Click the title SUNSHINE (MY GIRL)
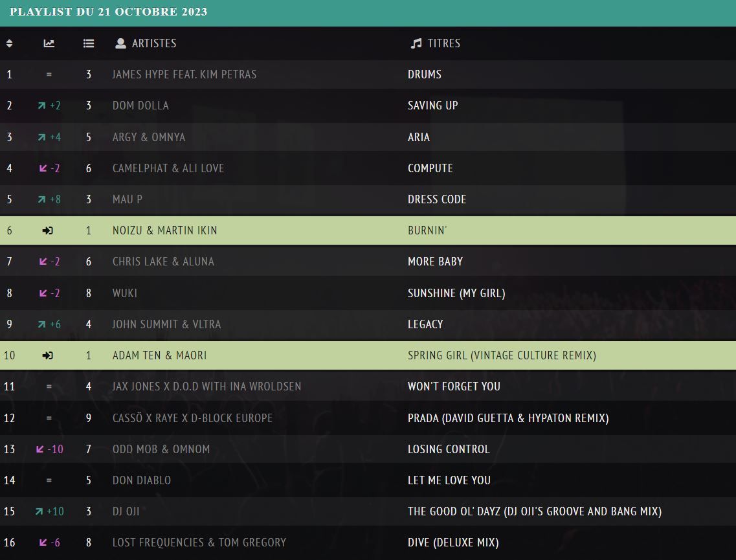The width and height of the screenshot is (736, 560). (x=457, y=293)
